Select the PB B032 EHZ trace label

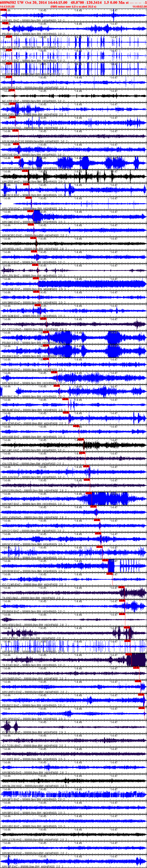point(33,706)
